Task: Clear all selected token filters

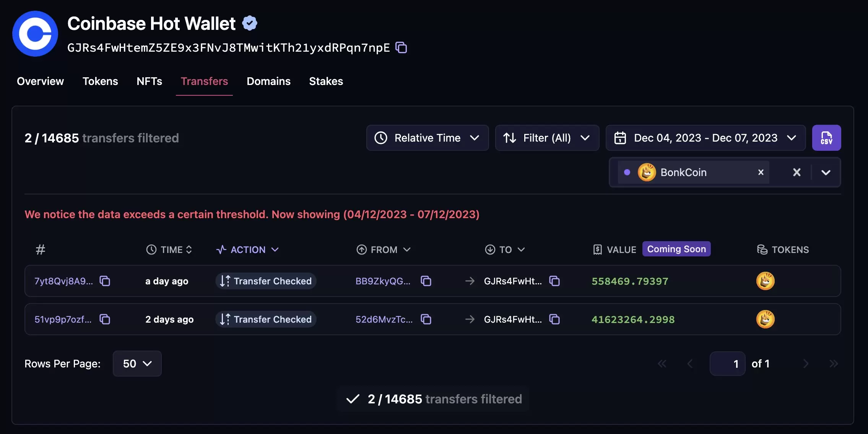Action: pos(796,172)
